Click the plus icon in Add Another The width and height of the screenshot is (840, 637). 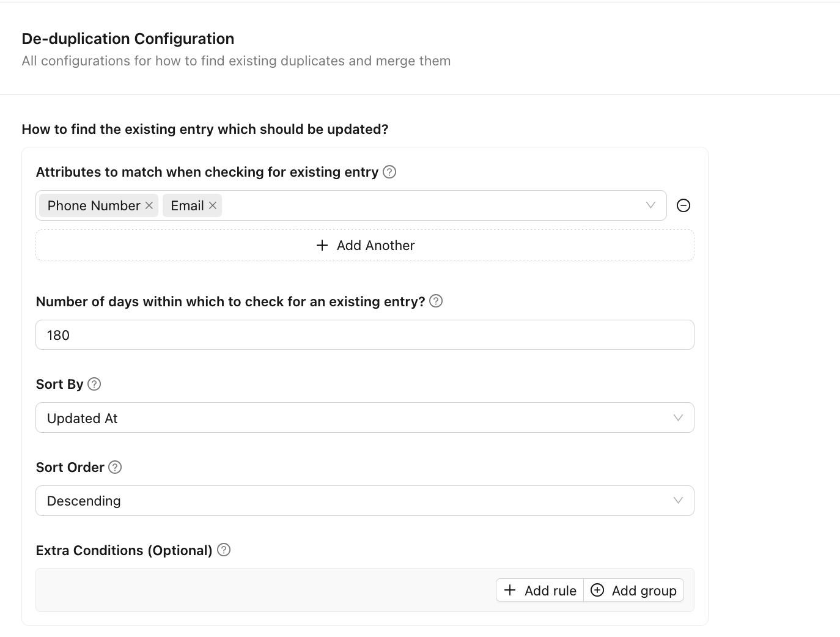[322, 245]
